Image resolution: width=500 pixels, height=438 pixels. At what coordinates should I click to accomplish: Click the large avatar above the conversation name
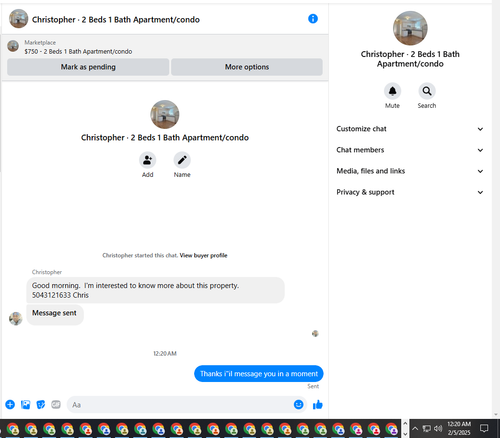click(165, 114)
